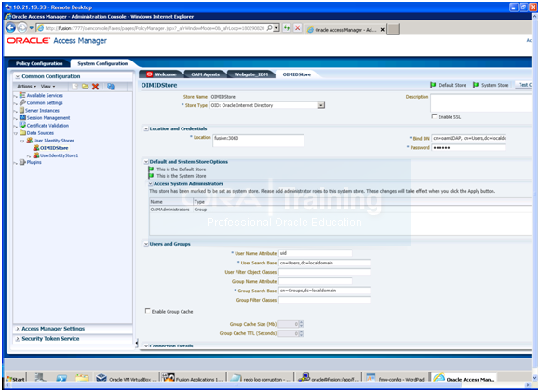Click the System Store green flag icon
Viewport: 540px width, 392px height.
click(476, 85)
